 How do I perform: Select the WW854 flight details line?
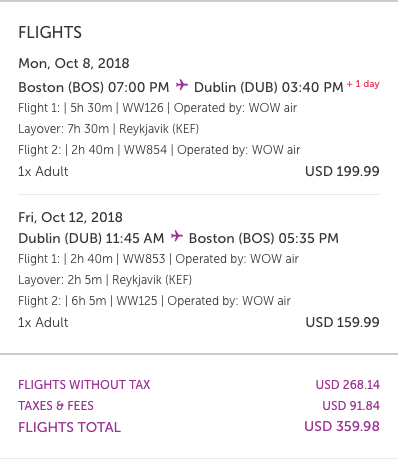(x=159, y=150)
